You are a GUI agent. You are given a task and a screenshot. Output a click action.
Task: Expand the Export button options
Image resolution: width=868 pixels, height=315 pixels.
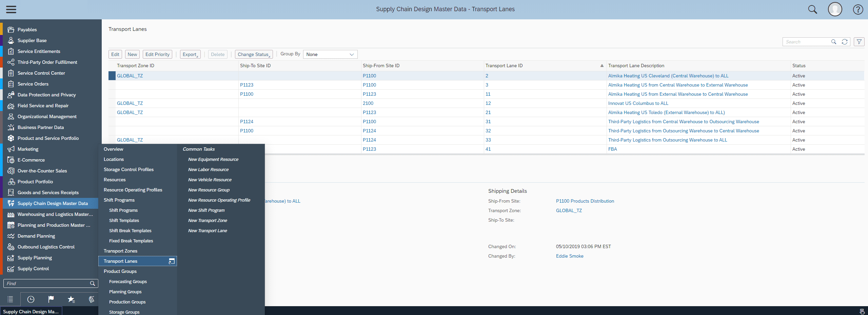(x=190, y=54)
